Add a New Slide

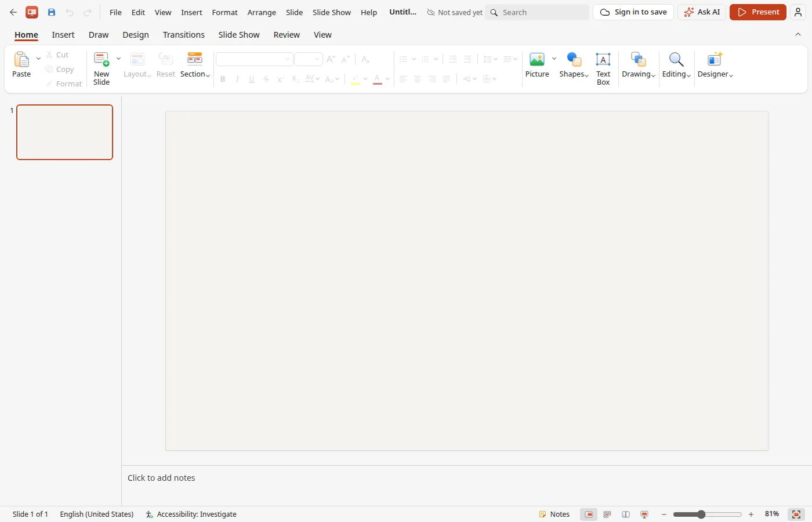coord(101,69)
